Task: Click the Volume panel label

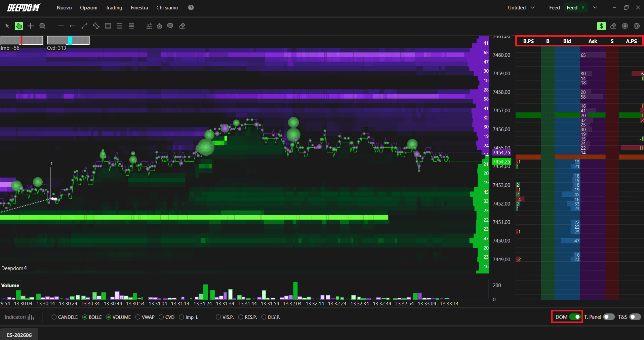Action: pyautogui.click(x=10, y=285)
